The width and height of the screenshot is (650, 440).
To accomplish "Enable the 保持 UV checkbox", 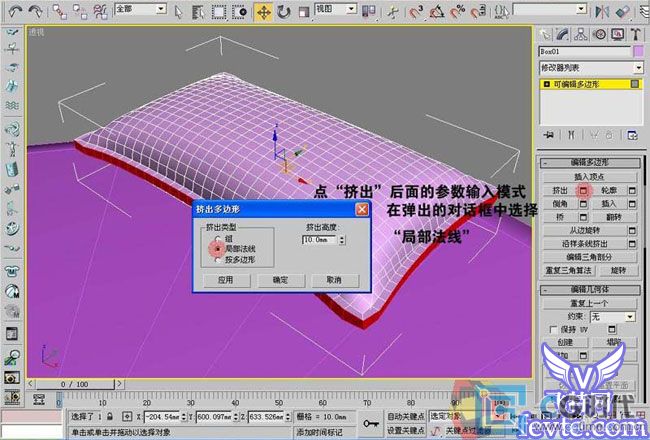I will [x=553, y=330].
